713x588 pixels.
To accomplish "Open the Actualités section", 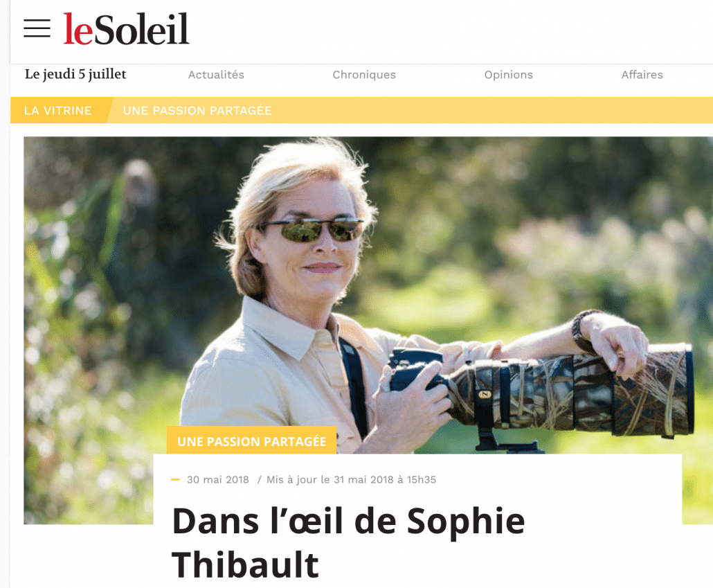I will [216, 75].
